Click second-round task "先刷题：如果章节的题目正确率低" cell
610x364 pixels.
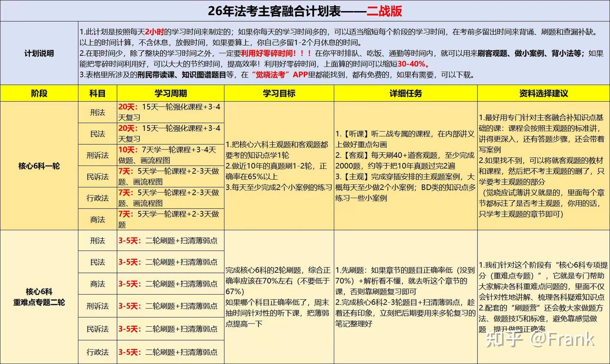405,297
